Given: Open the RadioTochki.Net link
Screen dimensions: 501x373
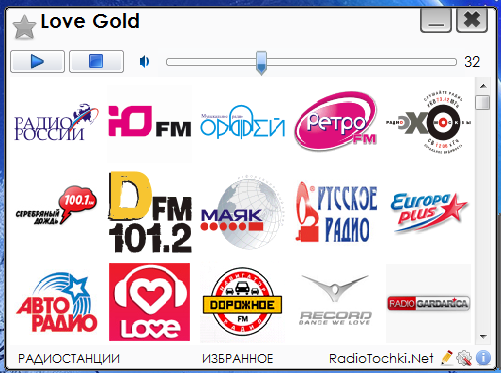Looking at the screenshot, I should click(x=381, y=359).
